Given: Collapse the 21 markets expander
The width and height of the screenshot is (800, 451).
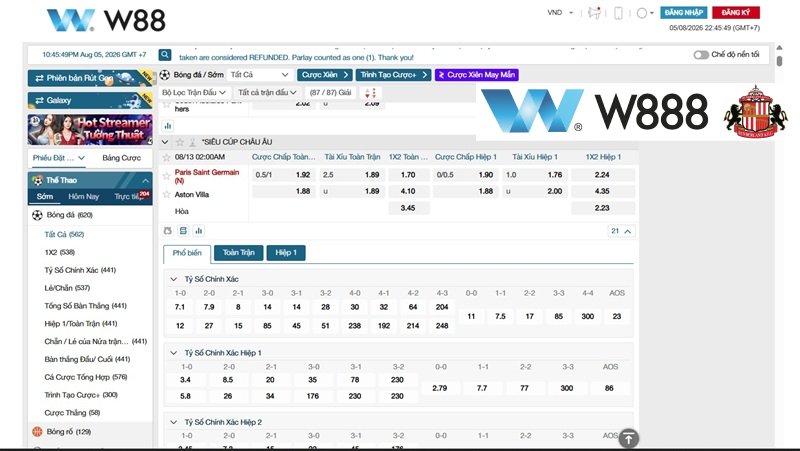Looking at the screenshot, I should pyautogui.click(x=621, y=231).
